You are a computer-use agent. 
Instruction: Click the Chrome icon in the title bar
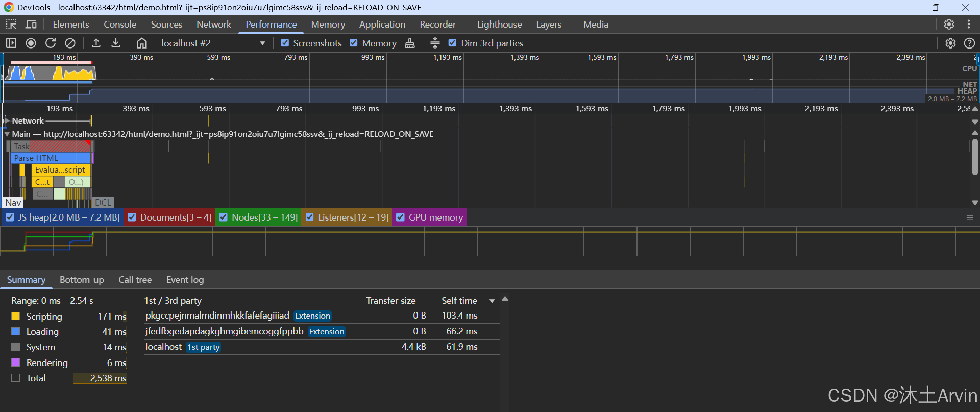[9, 7]
